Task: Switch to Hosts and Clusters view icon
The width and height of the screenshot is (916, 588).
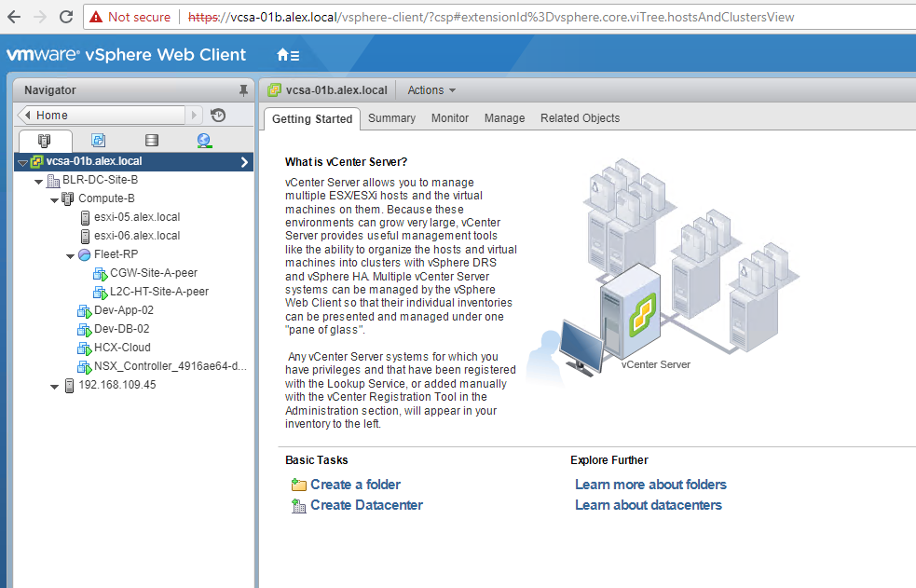Action: [45, 141]
